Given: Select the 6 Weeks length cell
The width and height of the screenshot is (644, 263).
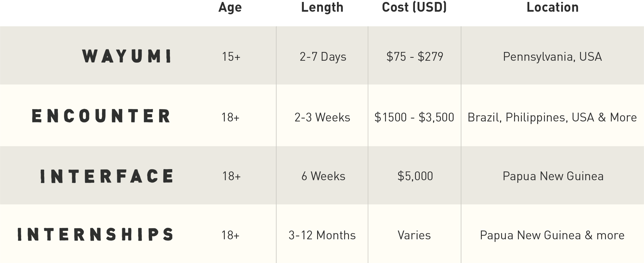Looking at the screenshot, I should 323,176.
